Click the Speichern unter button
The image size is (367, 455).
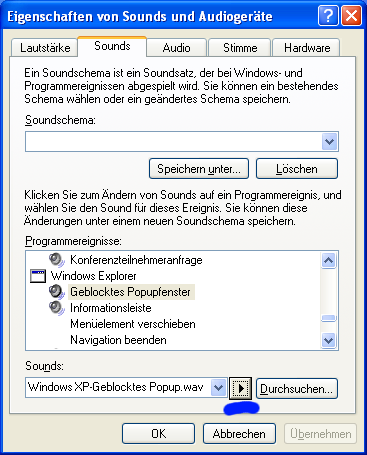click(x=199, y=169)
